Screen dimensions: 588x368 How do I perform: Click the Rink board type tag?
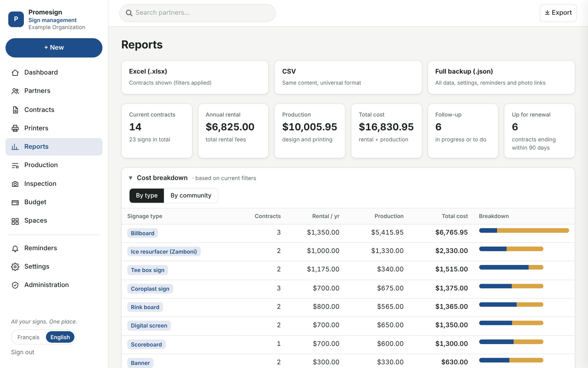point(145,307)
